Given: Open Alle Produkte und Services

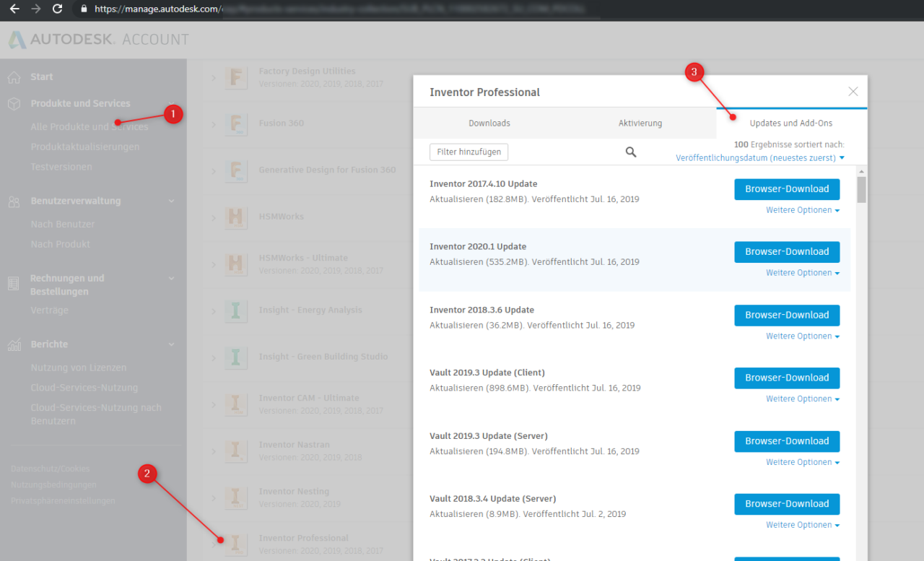Looking at the screenshot, I should (x=89, y=127).
